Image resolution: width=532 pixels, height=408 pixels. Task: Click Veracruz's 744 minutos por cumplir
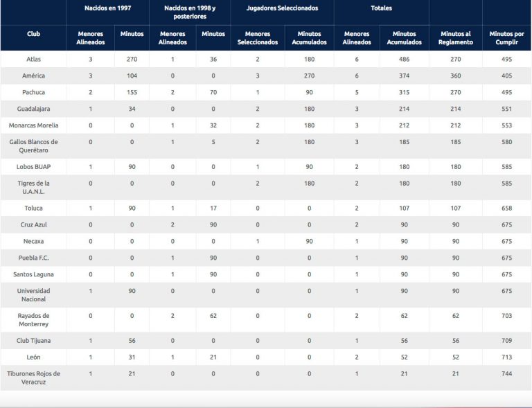point(507,374)
